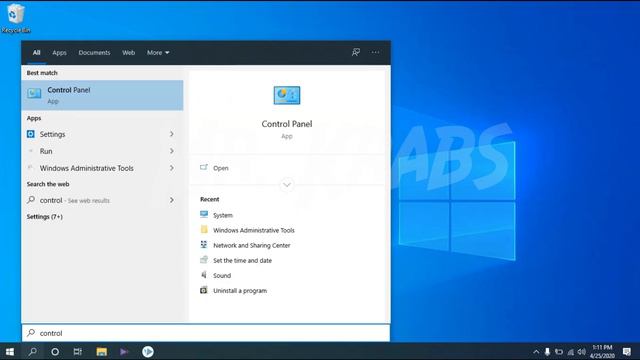Click the Settings (7+) group heading
The image size is (640, 360).
44,217
